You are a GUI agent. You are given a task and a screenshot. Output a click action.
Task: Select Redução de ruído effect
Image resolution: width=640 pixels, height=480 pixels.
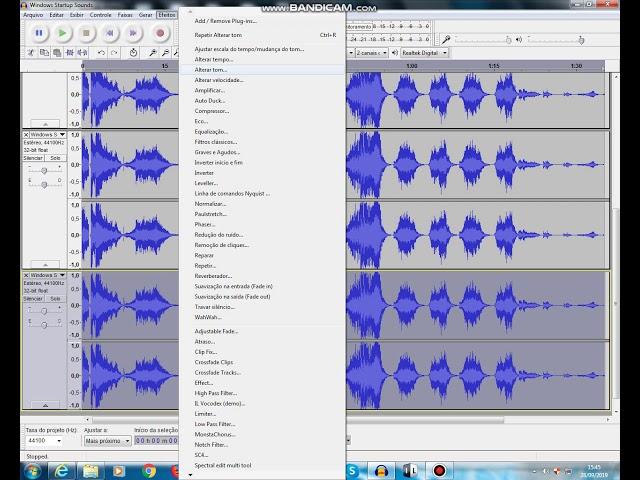(x=262, y=235)
